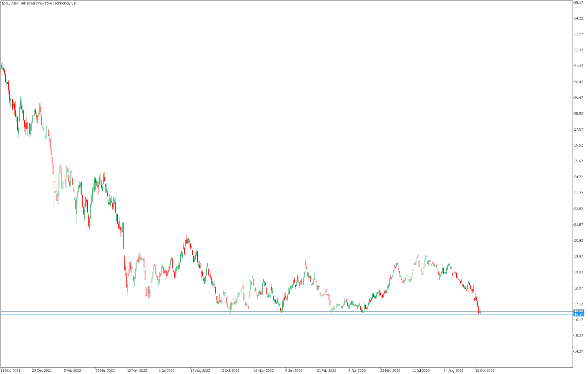The width and height of the screenshot is (588, 374).
Task: Click the 19.02 price axis label
Action: [579, 272]
